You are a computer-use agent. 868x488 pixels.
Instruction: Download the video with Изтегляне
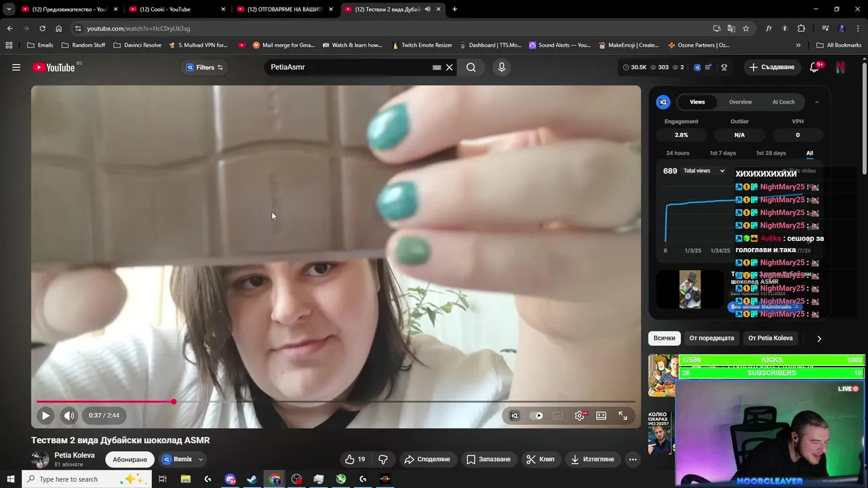592,459
